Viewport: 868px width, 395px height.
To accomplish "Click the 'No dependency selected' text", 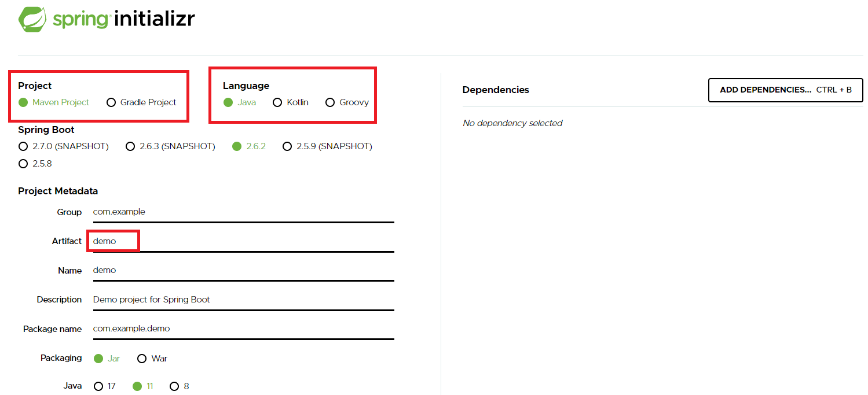I will pos(512,123).
